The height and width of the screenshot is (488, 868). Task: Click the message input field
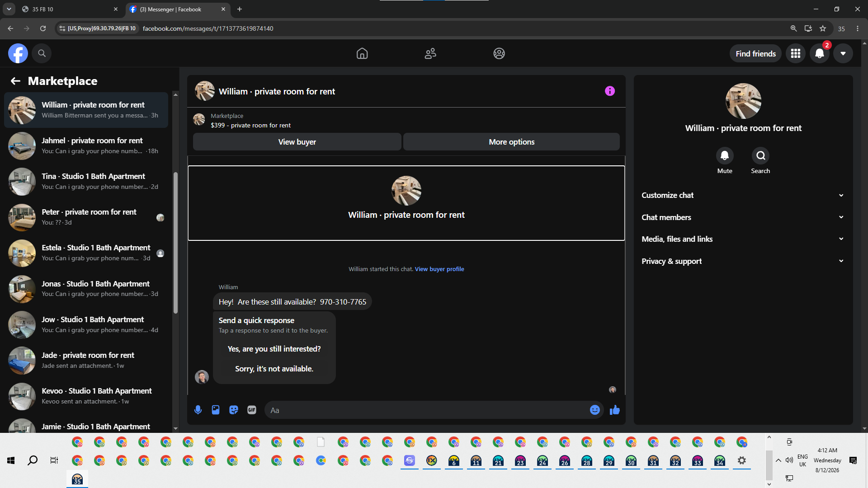coord(427,410)
